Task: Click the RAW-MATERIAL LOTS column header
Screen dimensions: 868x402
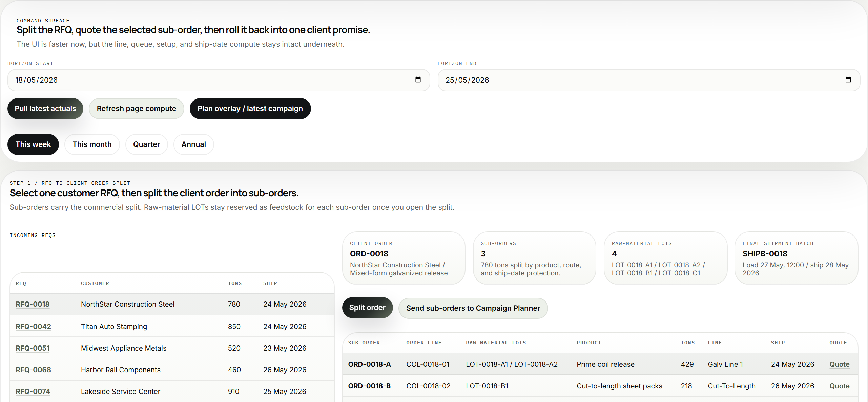Action: 496,343
